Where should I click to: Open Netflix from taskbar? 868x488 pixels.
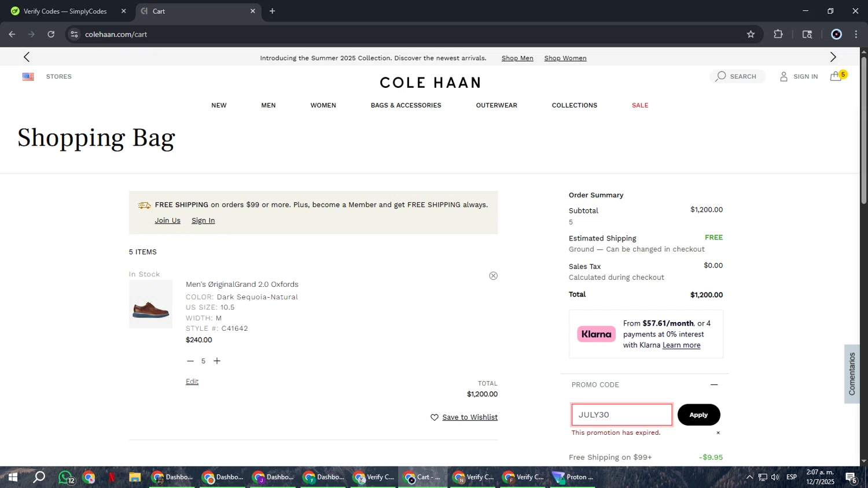pyautogui.click(x=112, y=477)
